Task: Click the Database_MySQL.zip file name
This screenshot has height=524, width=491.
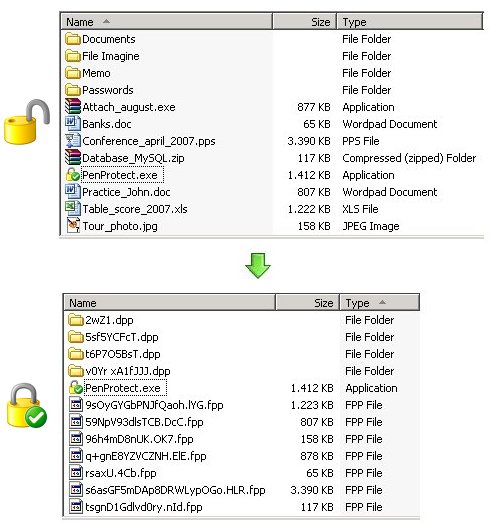Action: tap(133, 158)
